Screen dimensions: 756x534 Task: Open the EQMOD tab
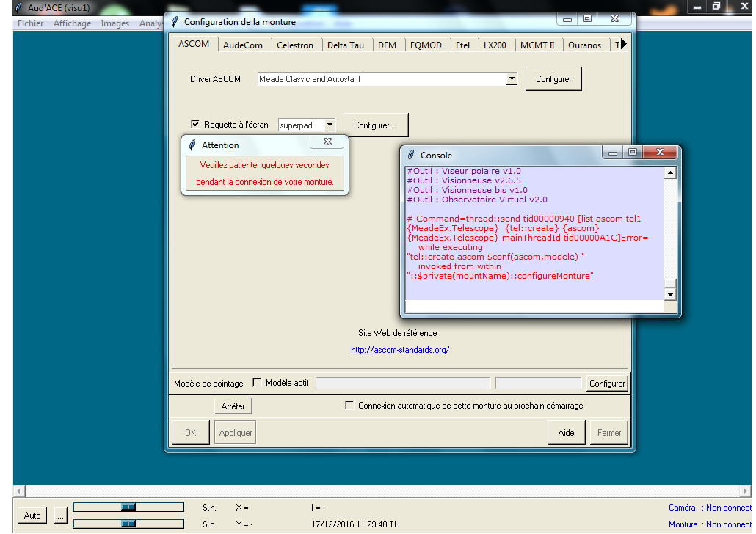click(426, 45)
